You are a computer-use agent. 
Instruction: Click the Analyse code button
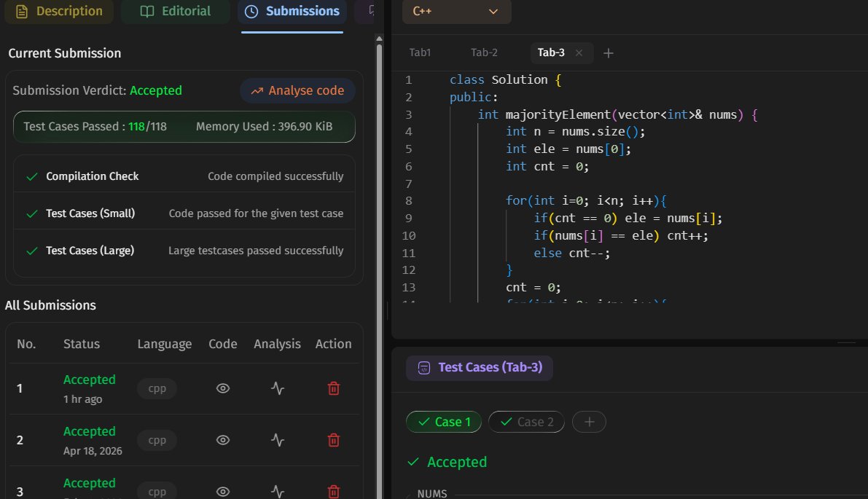coord(298,91)
